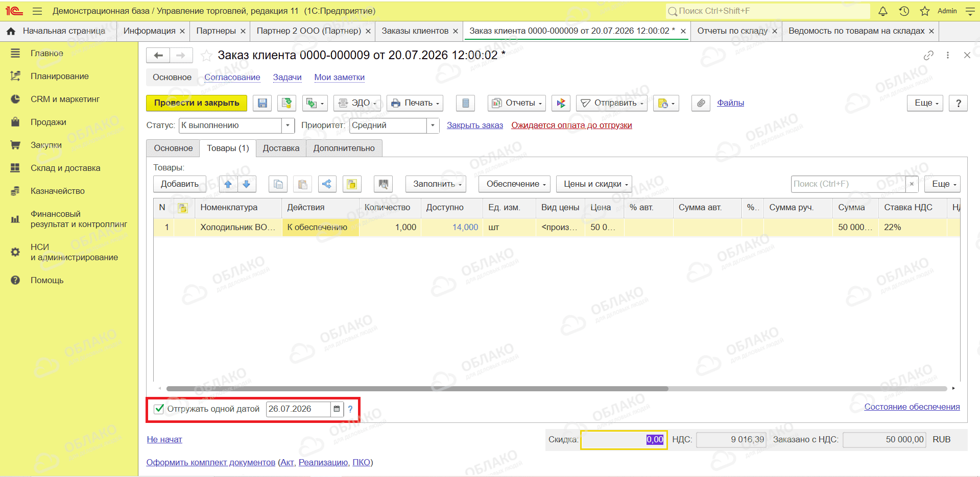Mark the order as favorite with star

coord(206,55)
